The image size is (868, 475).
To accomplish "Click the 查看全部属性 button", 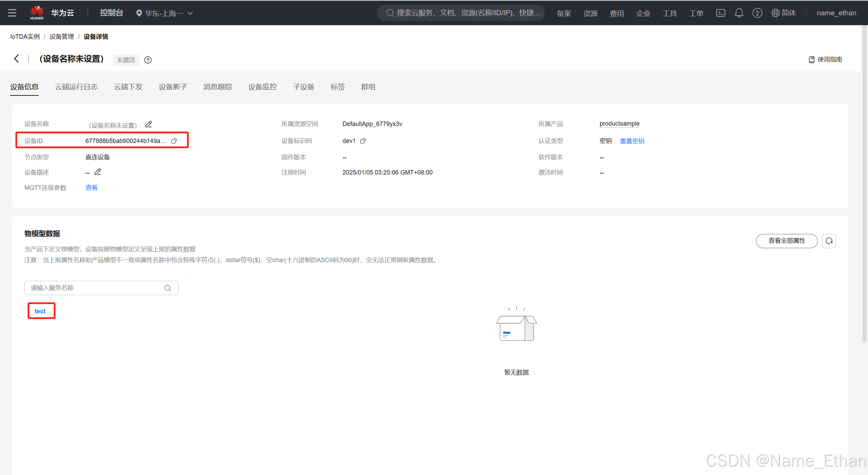I will [x=786, y=241].
